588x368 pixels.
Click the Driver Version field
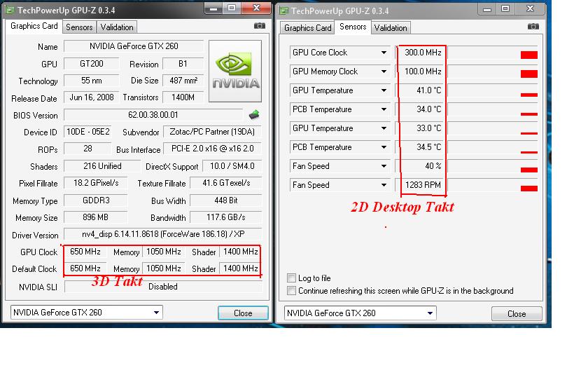click(163, 234)
